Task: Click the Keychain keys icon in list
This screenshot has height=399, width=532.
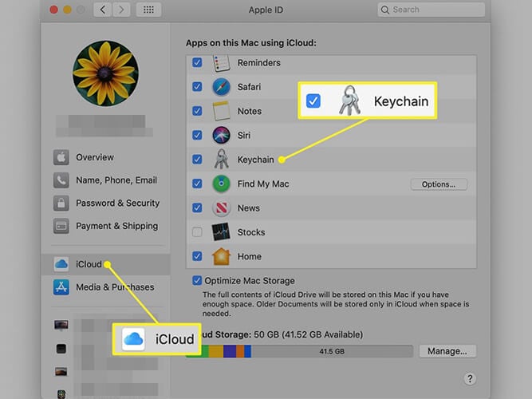Action: [x=221, y=159]
